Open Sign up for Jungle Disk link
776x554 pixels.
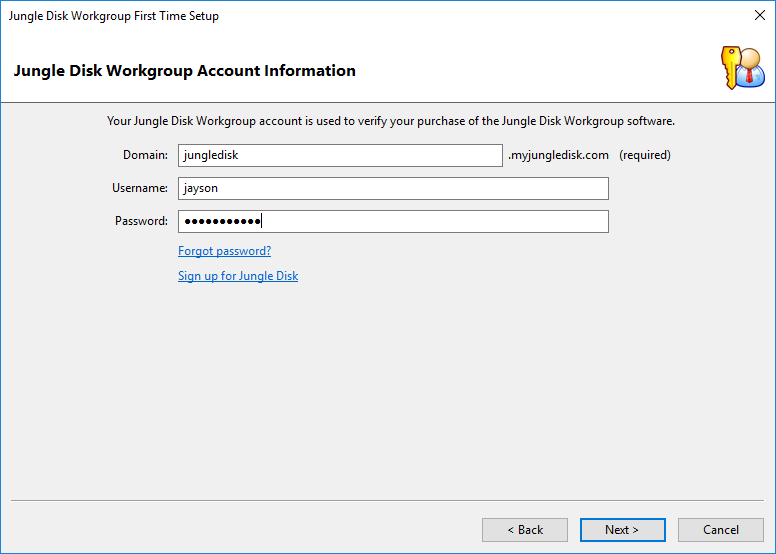coord(238,276)
